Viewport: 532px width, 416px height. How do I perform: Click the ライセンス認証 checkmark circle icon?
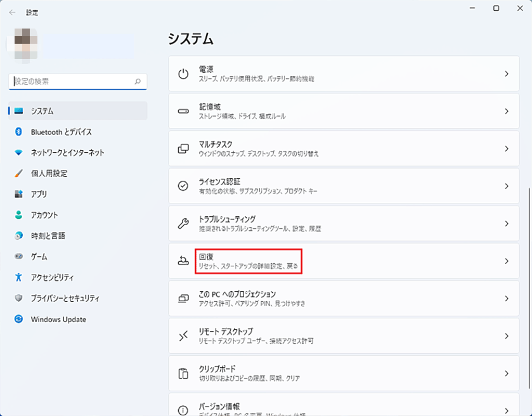(183, 186)
